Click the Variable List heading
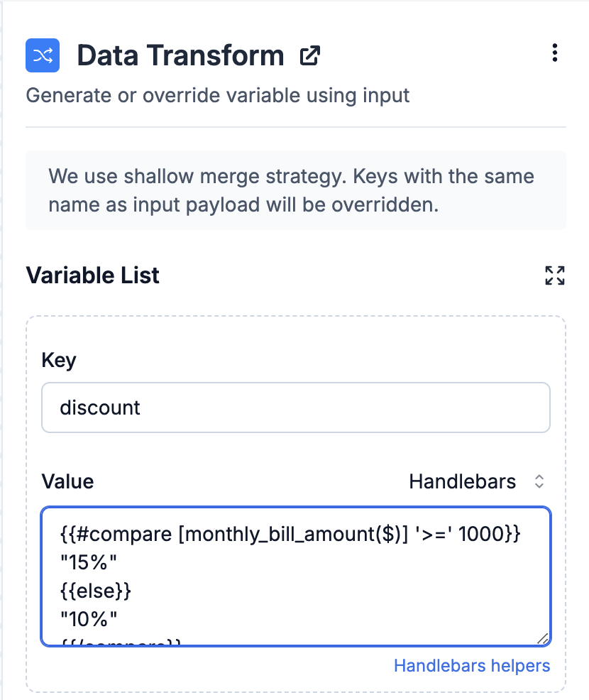The image size is (589, 700). coord(92,275)
